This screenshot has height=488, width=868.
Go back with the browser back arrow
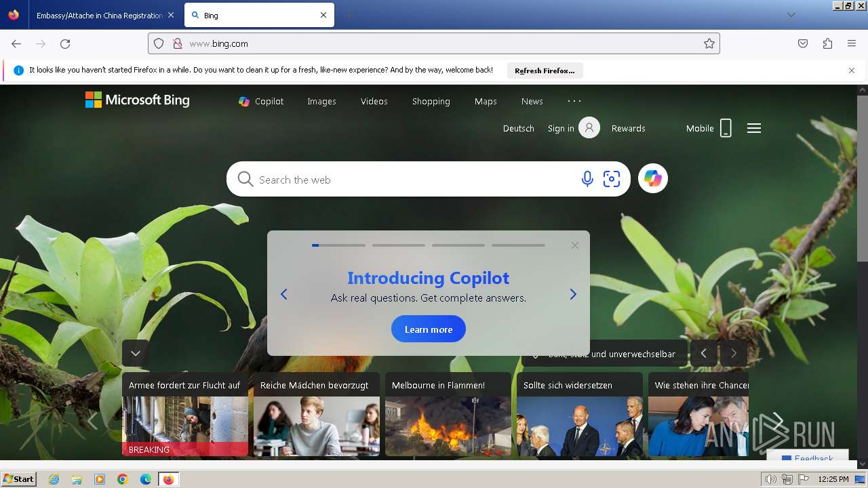point(16,43)
